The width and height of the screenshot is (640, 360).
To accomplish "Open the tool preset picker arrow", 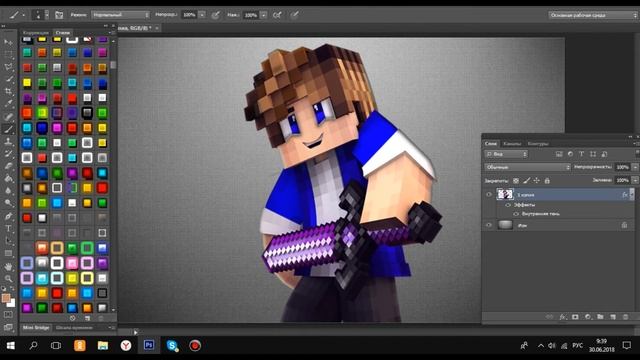I will 23,15.
